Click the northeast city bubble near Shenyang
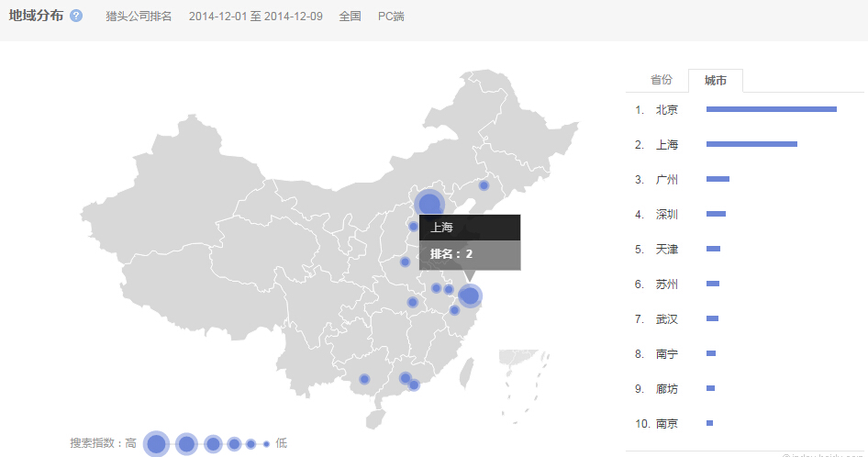Image resolution: width=868 pixels, height=457 pixels. click(484, 185)
